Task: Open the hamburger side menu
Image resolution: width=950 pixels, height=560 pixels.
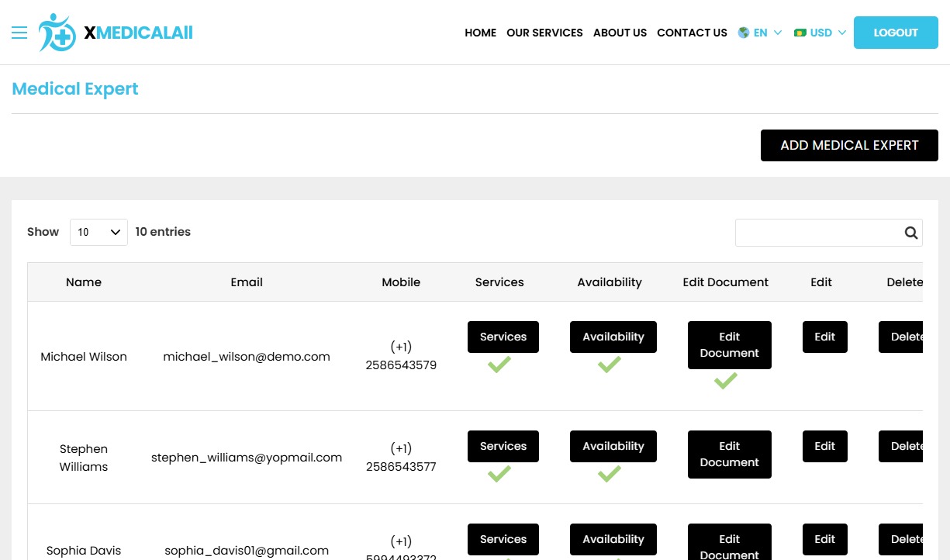Action: [x=19, y=33]
